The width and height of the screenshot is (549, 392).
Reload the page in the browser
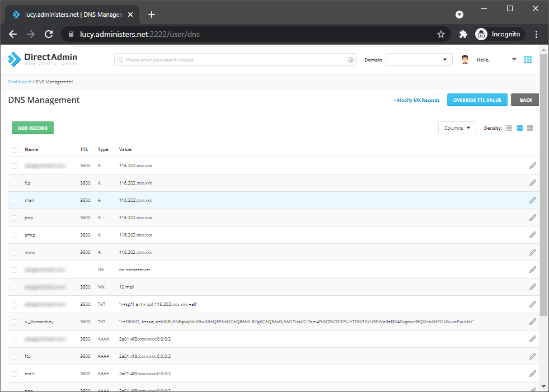coord(49,34)
